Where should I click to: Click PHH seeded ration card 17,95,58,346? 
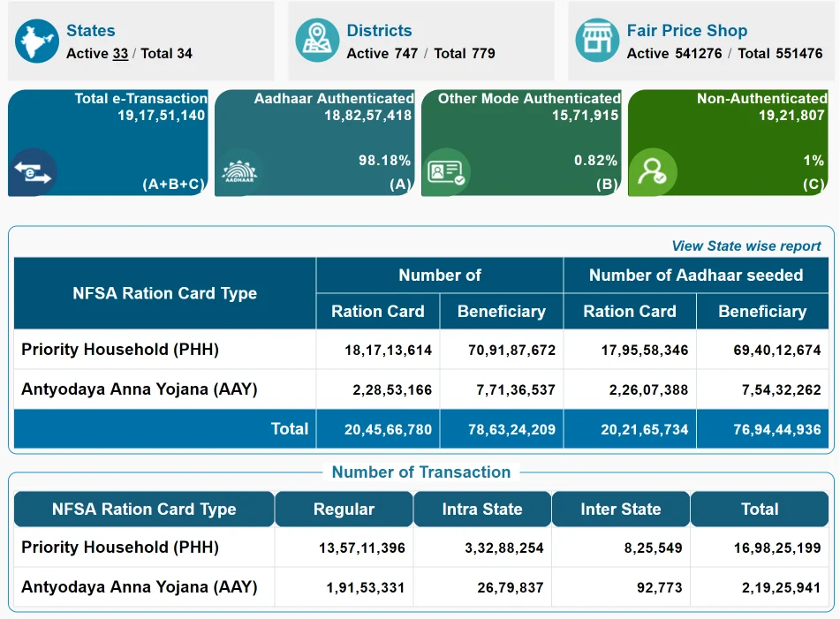pos(645,351)
